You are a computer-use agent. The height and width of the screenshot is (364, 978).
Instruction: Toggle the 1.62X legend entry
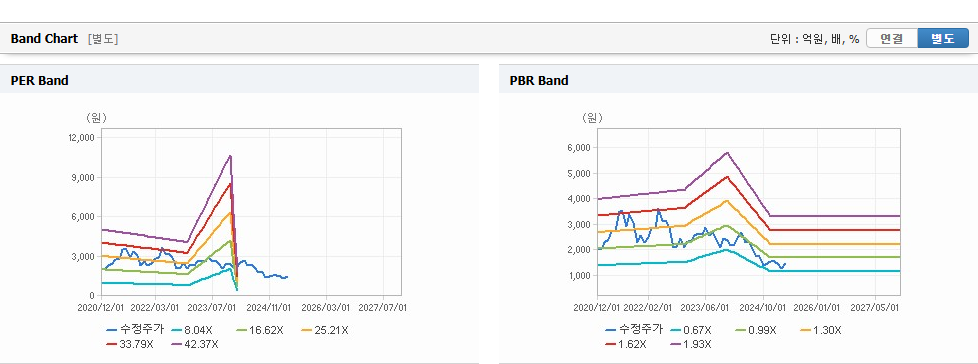click(626, 343)
